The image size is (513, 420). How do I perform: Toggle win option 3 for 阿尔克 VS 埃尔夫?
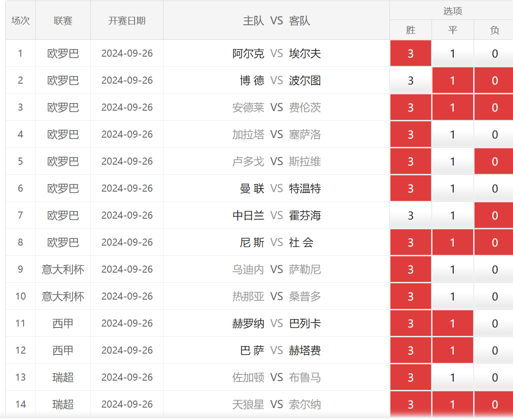click(x=411, y=53)
